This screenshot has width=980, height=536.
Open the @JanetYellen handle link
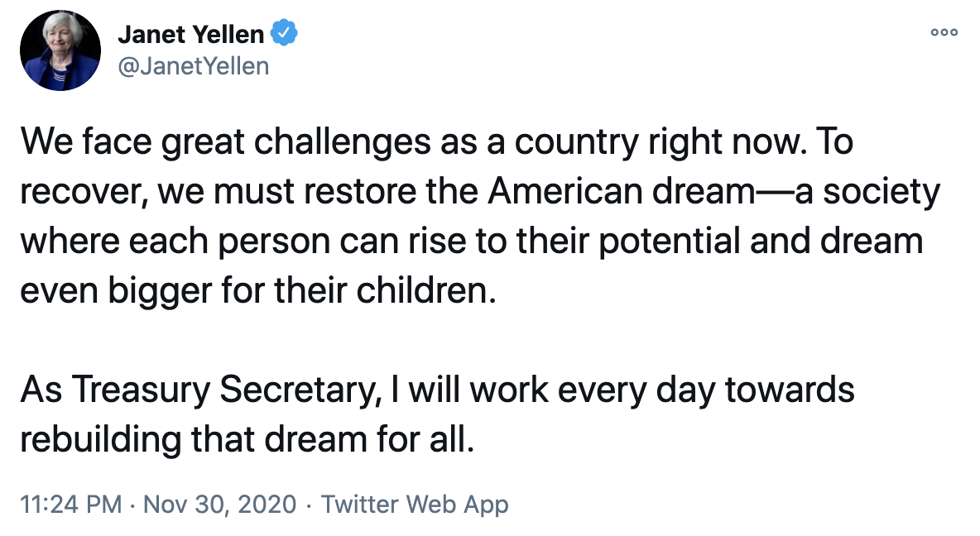click(x=194, y=65)
